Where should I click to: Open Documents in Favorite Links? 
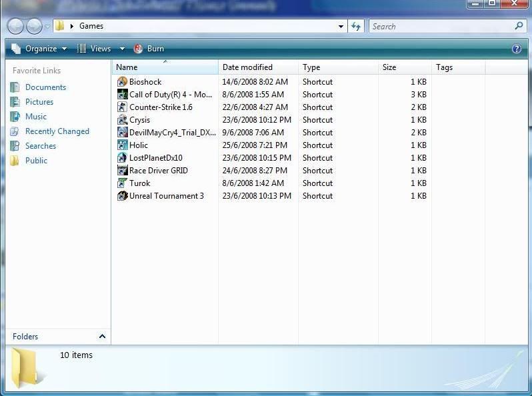(x=45, y=87)
